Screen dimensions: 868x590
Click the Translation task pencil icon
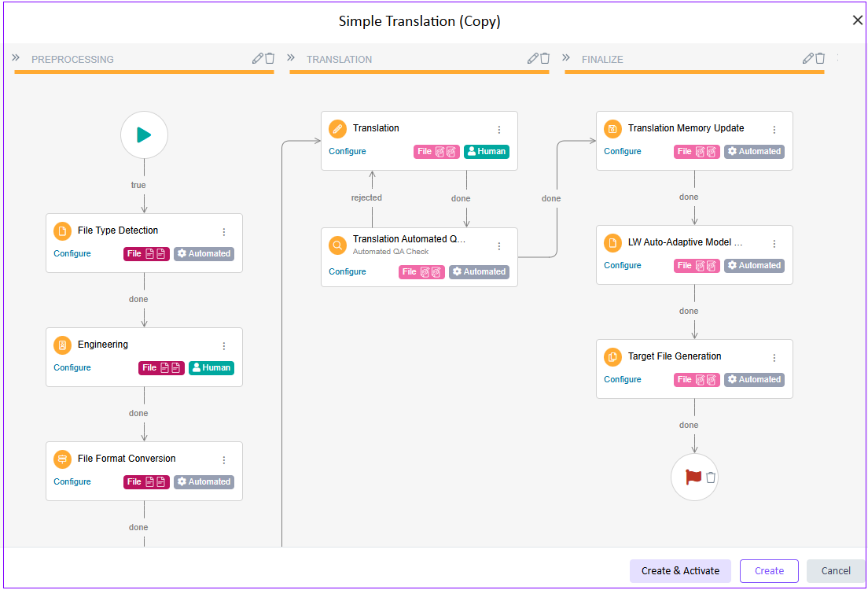(x=337, y=129)
